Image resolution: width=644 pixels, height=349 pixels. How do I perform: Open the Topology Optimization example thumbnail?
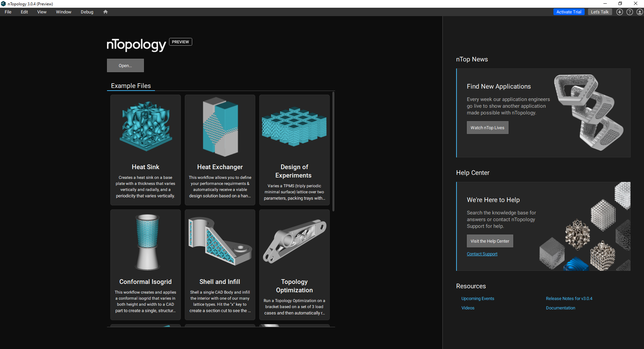point(294,241)
